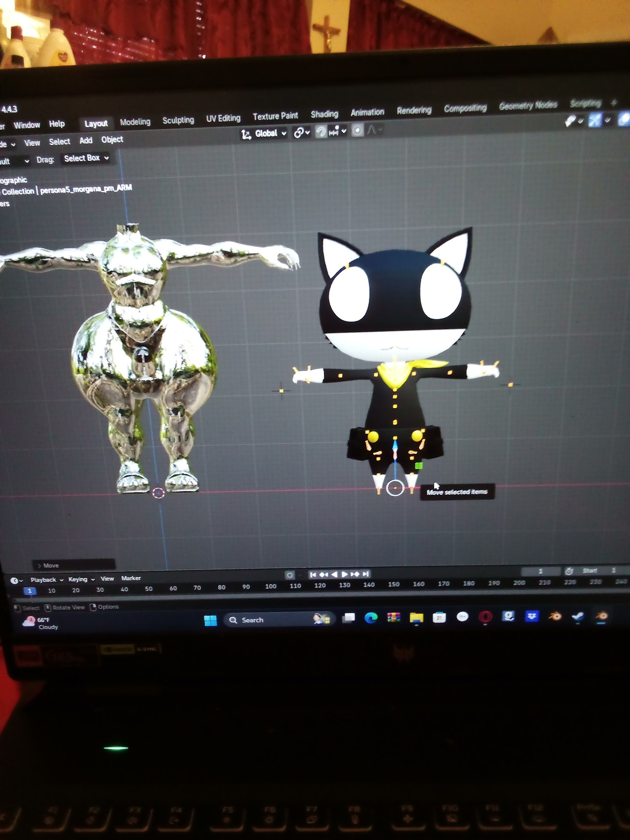Open the Texture Paint workspace tab
The height and width of the screenshot is (840, 630).
tap(275, 116)
